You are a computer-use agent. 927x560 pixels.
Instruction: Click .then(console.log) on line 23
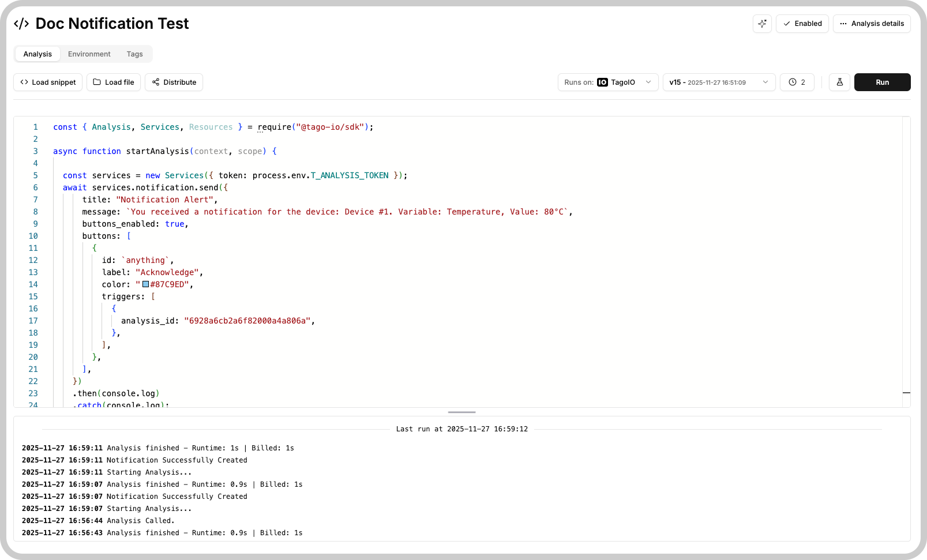(x=116, y=393)
